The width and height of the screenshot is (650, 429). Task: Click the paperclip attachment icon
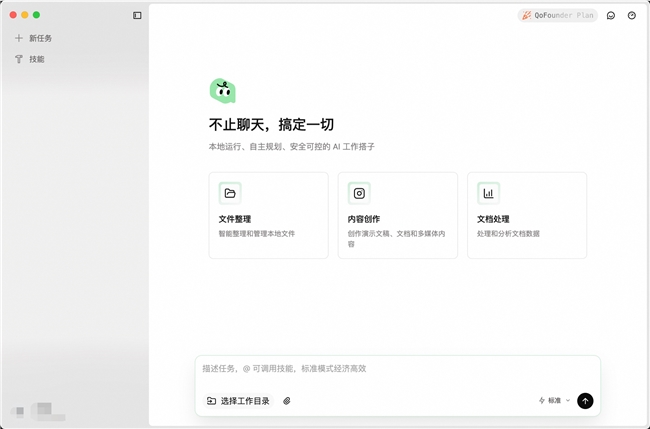pos(287,401)
